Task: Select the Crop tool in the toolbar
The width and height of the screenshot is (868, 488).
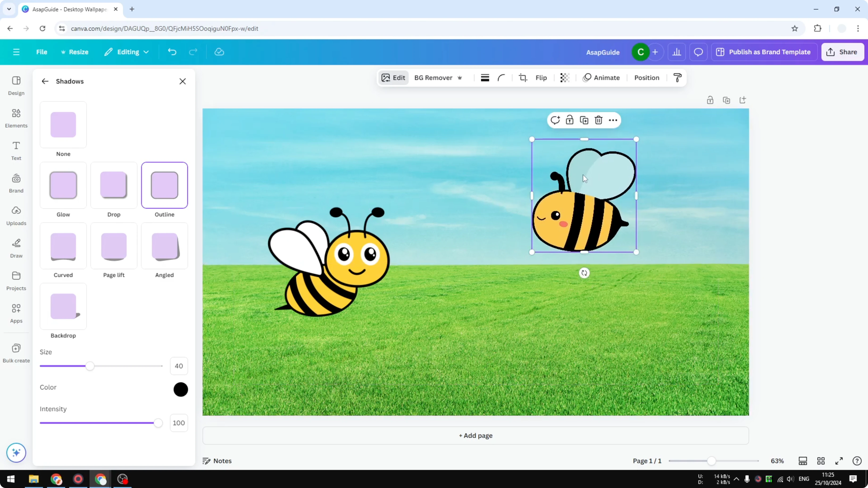Action: tap(523, 78)
